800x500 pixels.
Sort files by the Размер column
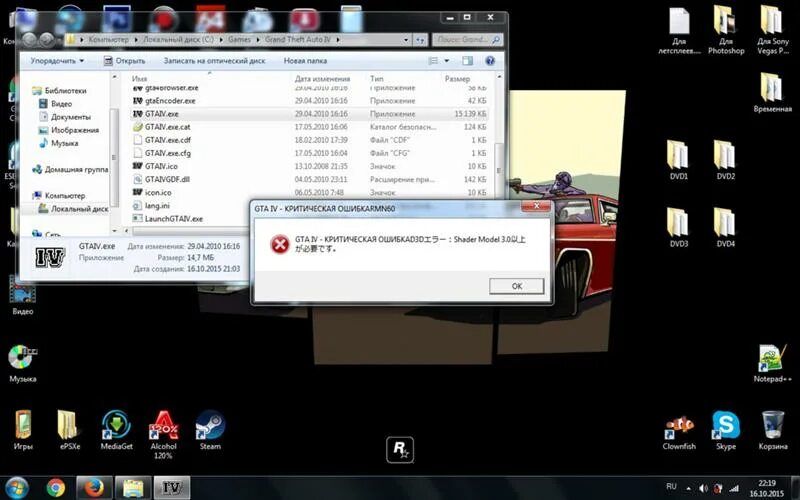pos(457,79)
